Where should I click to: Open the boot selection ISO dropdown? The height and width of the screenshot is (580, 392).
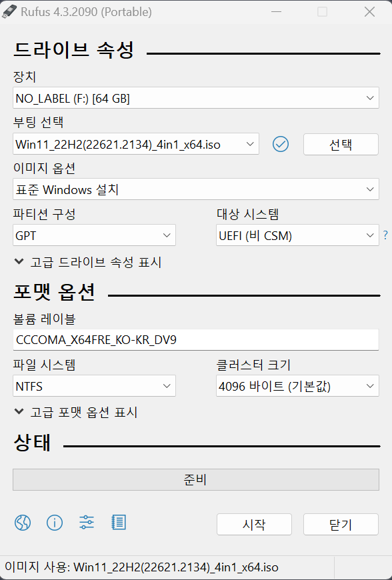(x=136, y=144)
